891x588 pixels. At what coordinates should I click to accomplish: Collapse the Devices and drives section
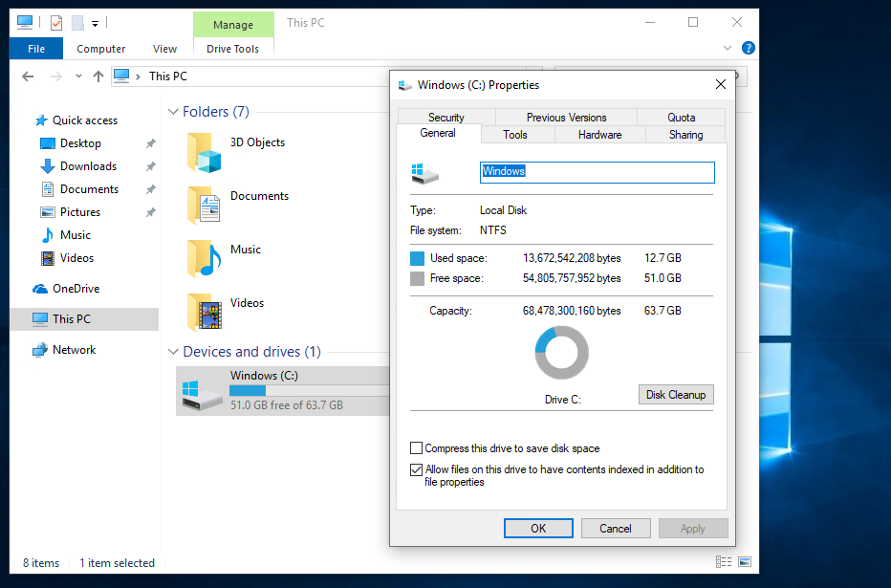[173, 352]
